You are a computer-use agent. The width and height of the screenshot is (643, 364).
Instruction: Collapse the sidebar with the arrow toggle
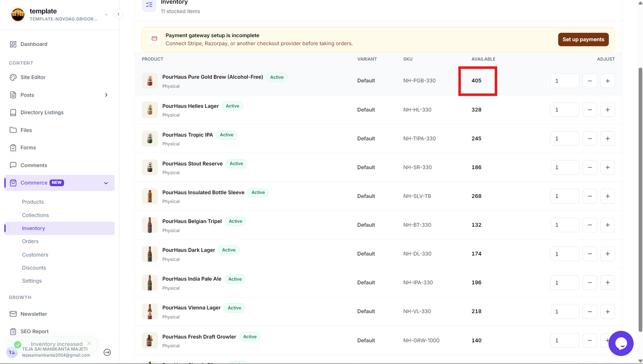119,14
